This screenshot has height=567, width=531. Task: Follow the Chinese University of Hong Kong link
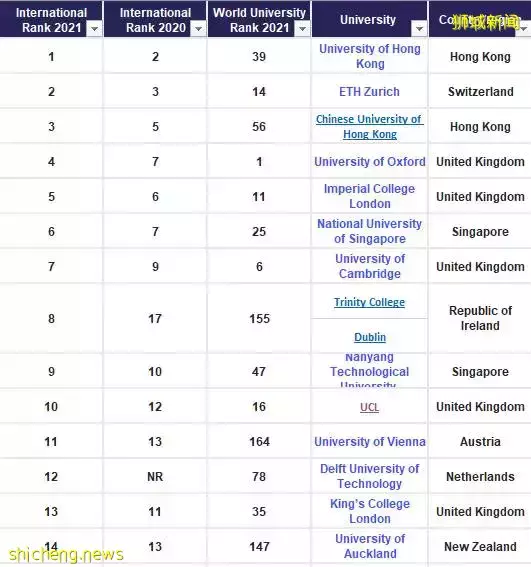click(x=370, y=127)
